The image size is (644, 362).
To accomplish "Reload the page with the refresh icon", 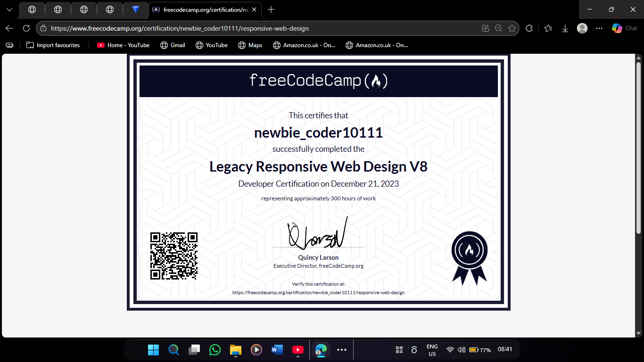I will (26, 28).
